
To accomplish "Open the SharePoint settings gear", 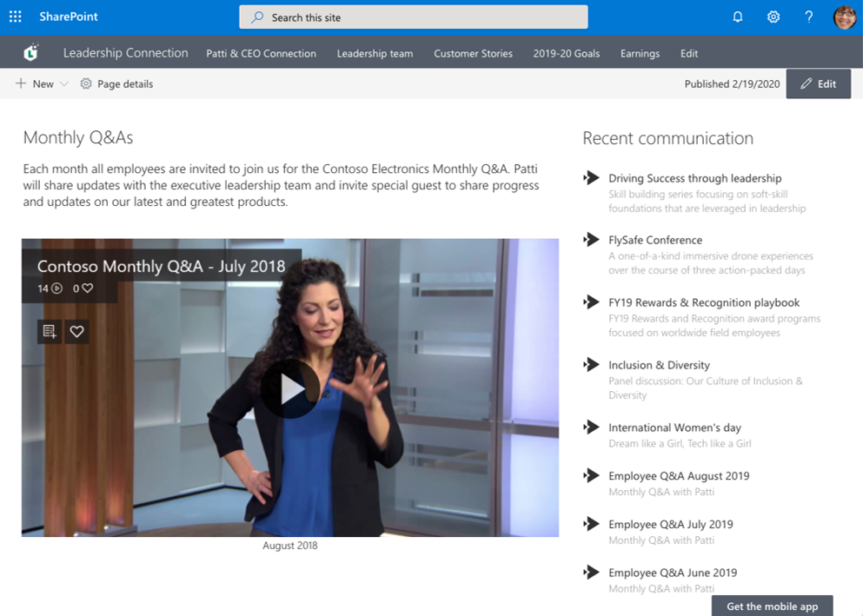I will [x=773, y=16].
